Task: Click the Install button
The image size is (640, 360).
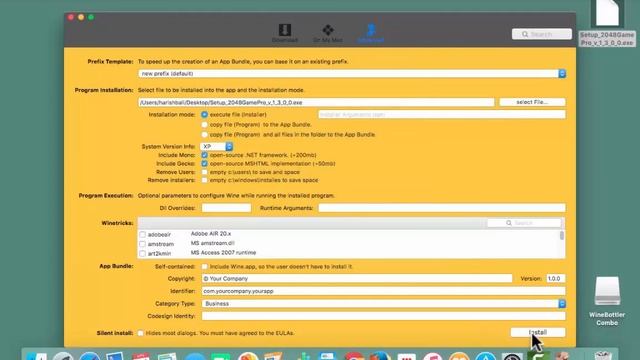Action: (538, 332)
